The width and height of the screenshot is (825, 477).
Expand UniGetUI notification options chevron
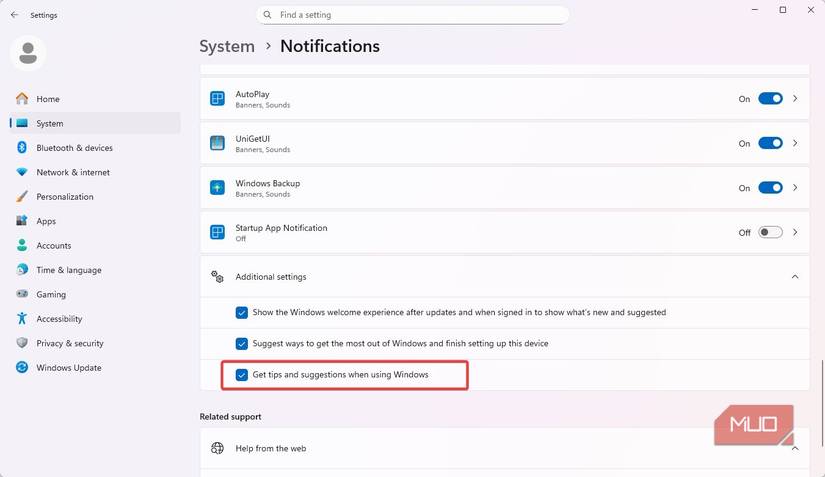[795, 143]
